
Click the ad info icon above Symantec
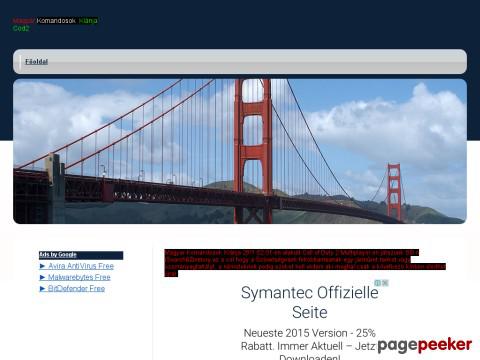[x=378, y=283]
